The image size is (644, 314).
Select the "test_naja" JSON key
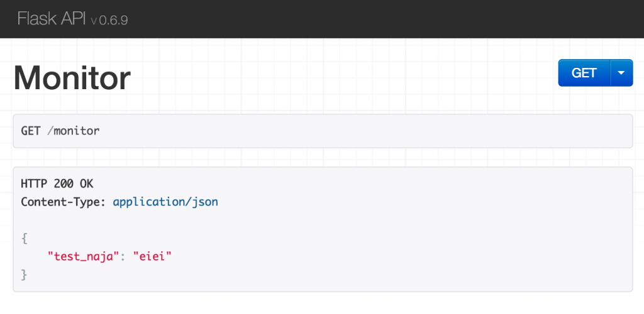pyautogui.click(x=84, y=256)
